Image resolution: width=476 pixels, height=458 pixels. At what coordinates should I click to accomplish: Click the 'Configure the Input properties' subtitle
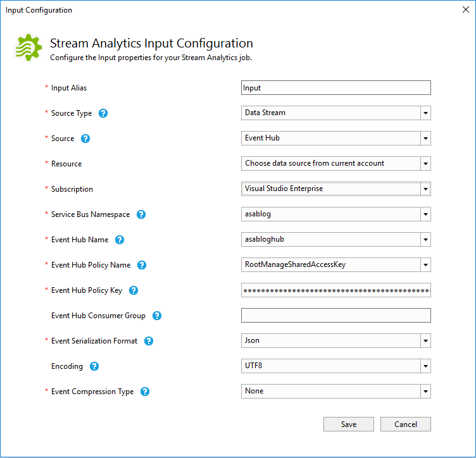click(151, 58)
